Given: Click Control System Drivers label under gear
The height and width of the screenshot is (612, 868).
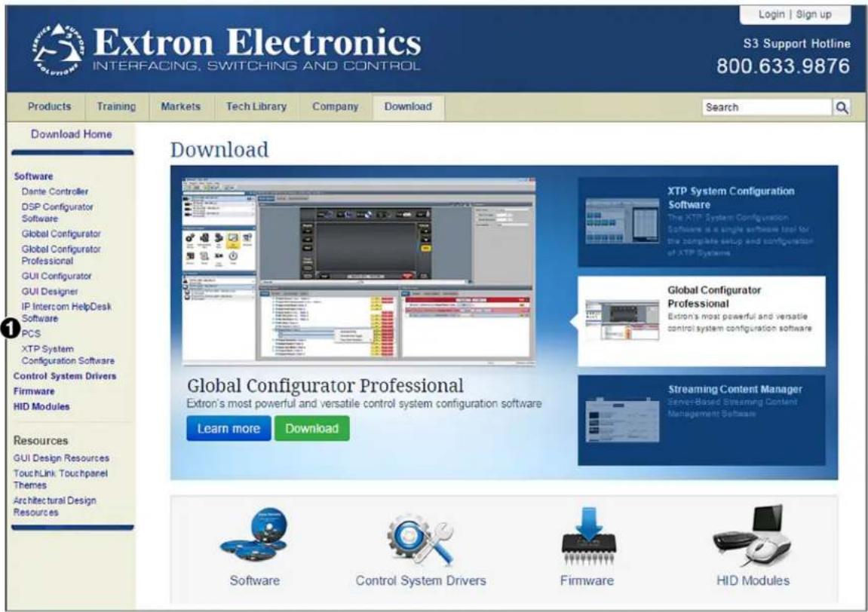Looking at the screenshot, I should coord(421,580).
